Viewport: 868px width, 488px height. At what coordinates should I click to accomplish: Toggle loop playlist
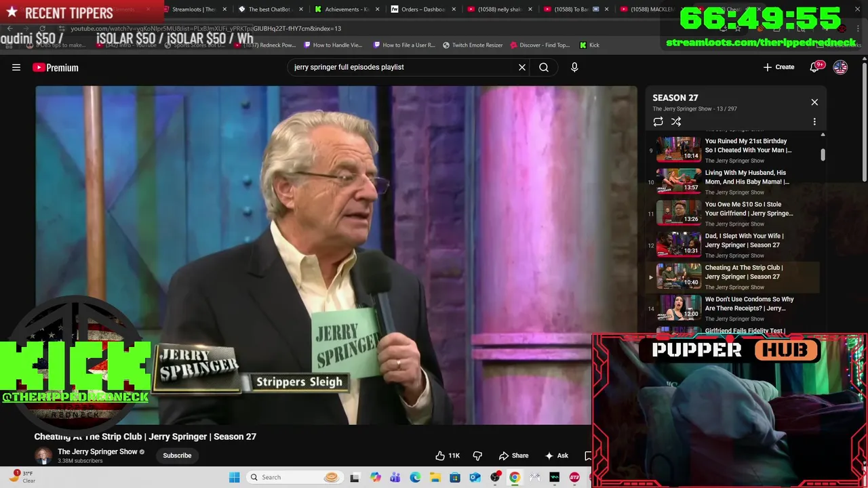click(x=658, y=121)
